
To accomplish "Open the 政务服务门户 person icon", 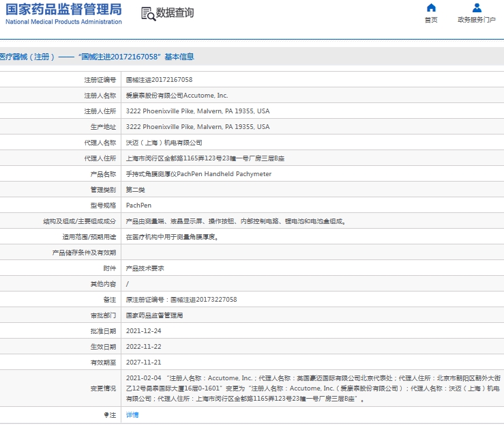I will (477, 8).
